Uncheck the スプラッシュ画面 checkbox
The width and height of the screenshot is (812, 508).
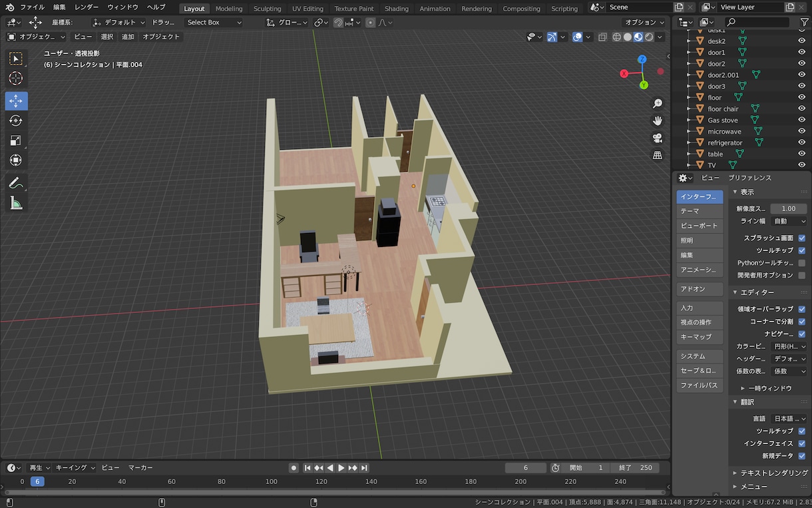tap(801, 238)
